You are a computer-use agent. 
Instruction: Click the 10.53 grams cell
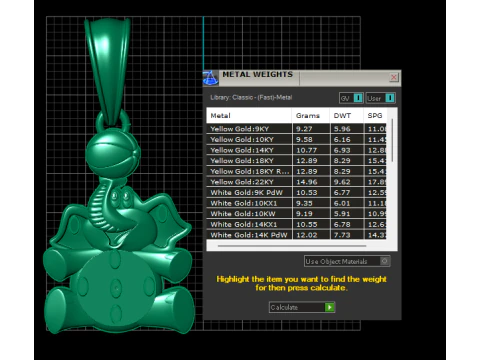311,193
